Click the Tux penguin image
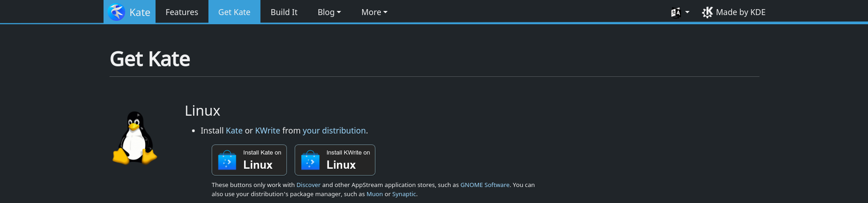Image resolution: width=868 pixels, height=203 pixels. [x=135, y=138]
